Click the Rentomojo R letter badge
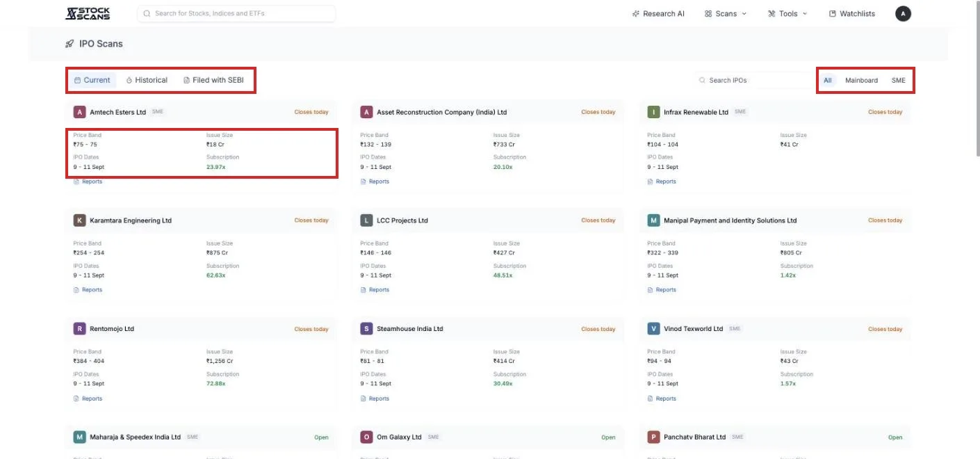This screenshot has width=980, height=459. (x=79, y=329)
